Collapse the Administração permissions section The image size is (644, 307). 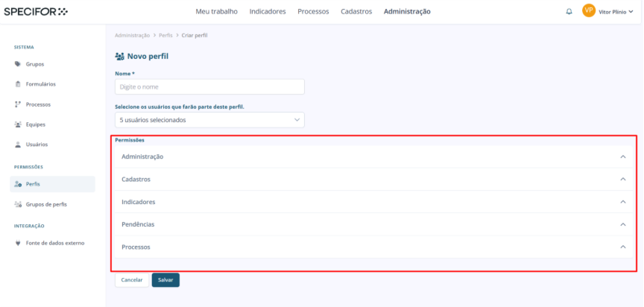point(623,156)
